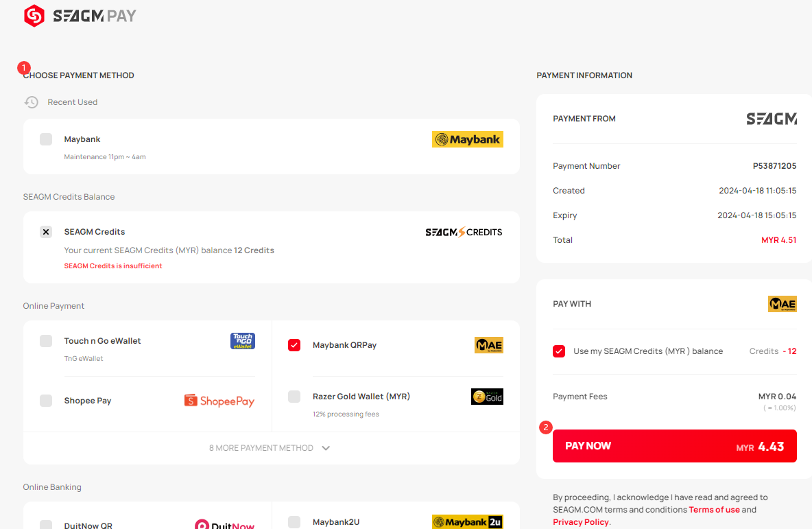Click the Maybank QRPay label
The height and width of the screenshot is (529, 812).
coord(344,345)
